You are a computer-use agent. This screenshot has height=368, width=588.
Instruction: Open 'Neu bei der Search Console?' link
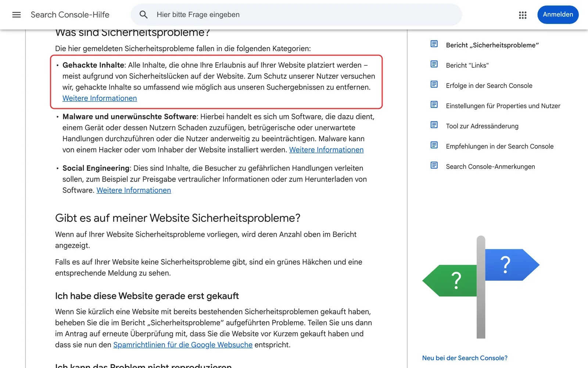[465, 358]
